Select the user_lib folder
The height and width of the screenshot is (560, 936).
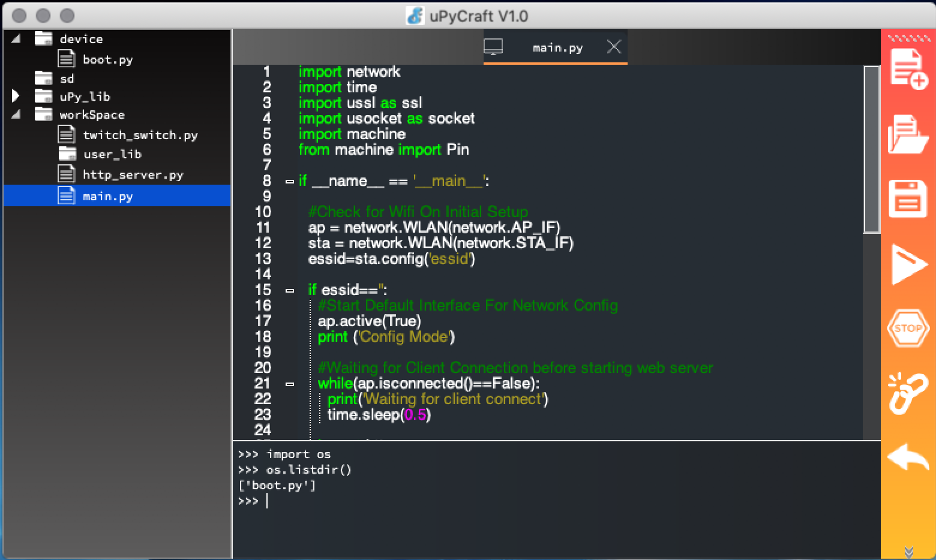point(112,154)
